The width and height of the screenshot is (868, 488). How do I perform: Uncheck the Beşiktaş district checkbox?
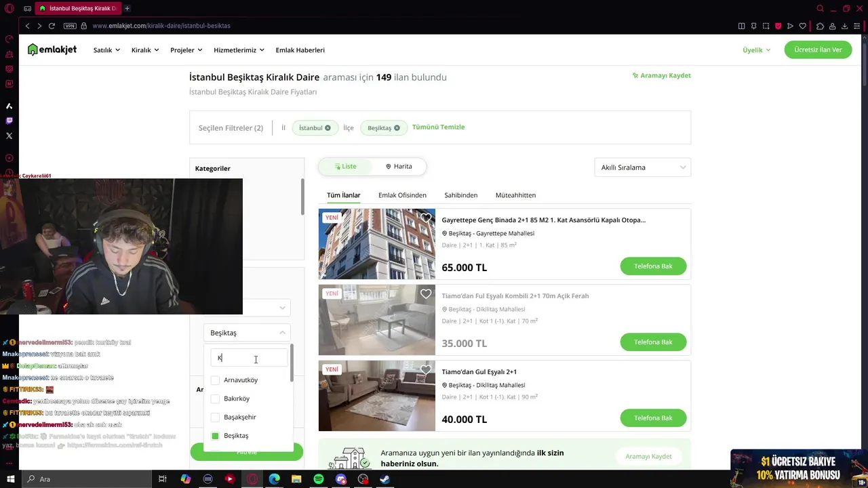pos(215,436)
